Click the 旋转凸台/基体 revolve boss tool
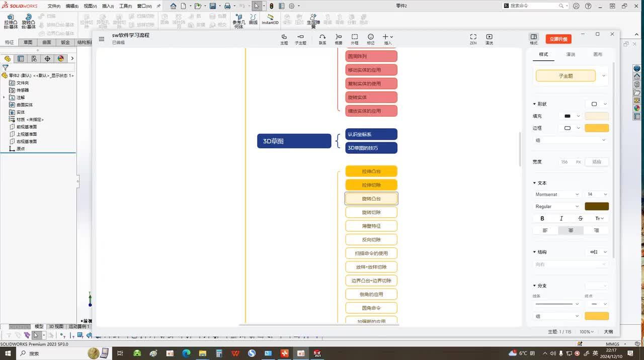The image size is (644, 360). tap(28, 21)
